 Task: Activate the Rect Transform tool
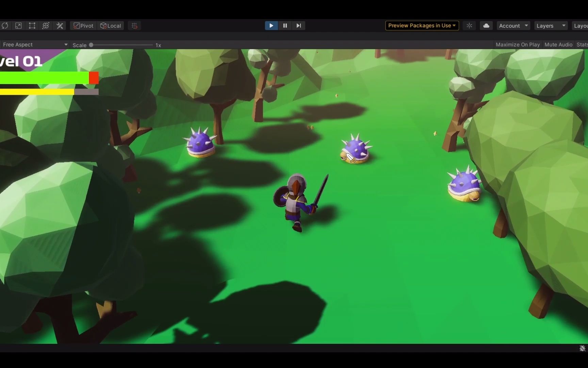coord(32,26)
